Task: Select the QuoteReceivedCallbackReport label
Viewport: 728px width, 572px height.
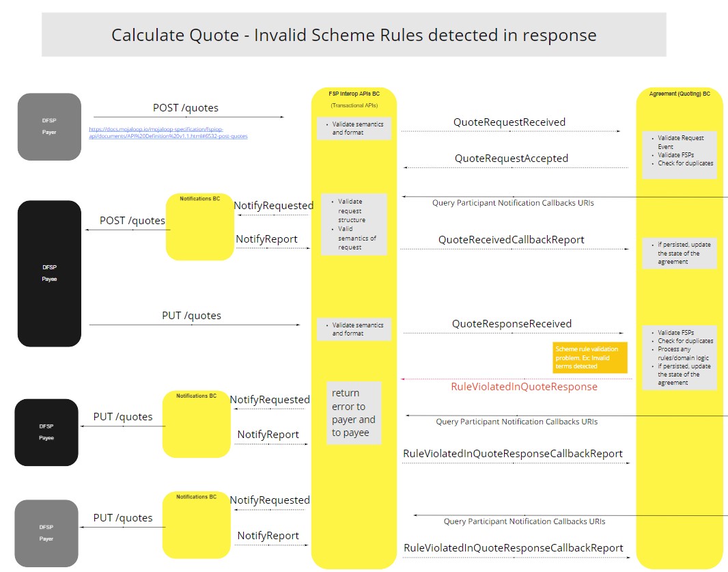Action: 512,239
